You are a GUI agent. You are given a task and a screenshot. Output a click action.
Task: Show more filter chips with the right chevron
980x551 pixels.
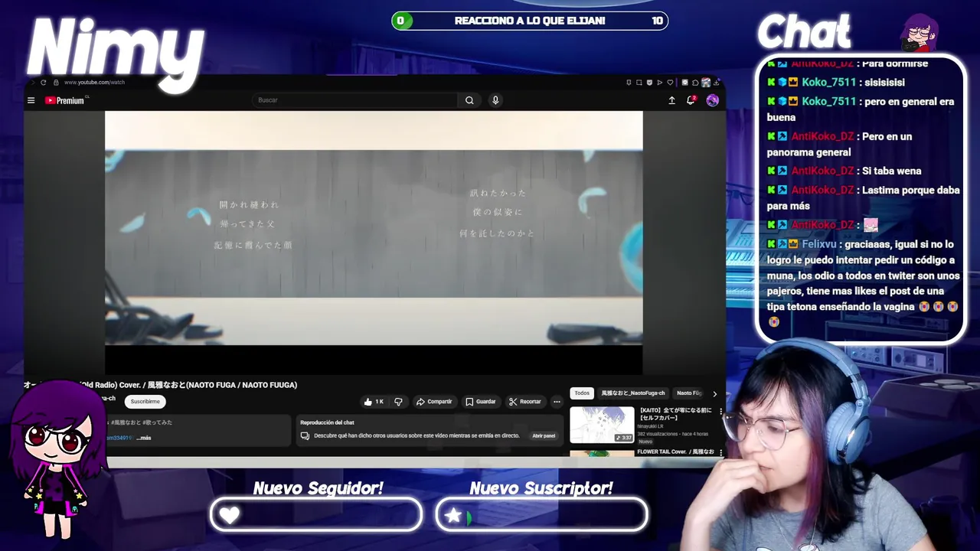tap(714, 393)
